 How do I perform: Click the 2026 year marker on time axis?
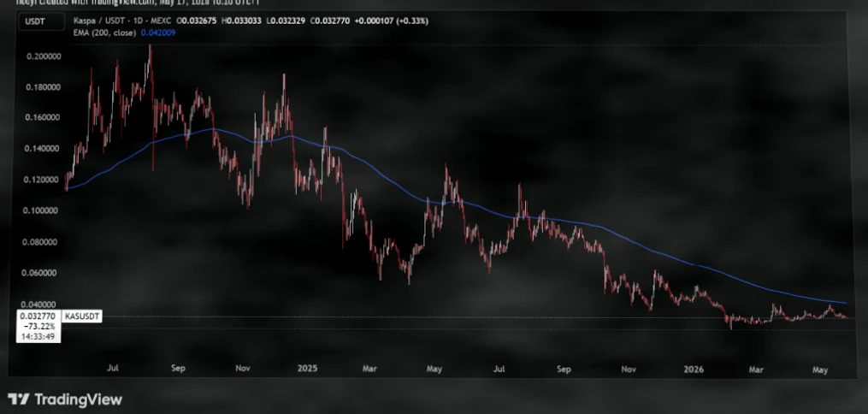(694, 369)
